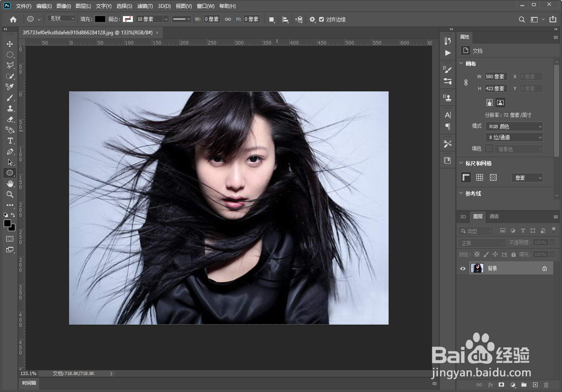This screenshot has width=562, height=392.
Task: Open the 窗口(W) menu
Action: [206, 6]
